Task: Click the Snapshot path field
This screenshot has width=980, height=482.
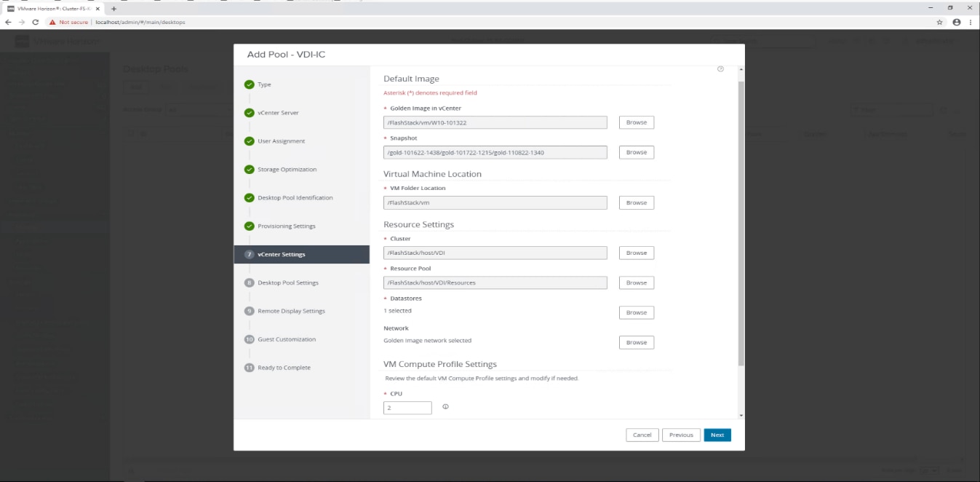Action: pyautogui.click(x=495, y=152)
